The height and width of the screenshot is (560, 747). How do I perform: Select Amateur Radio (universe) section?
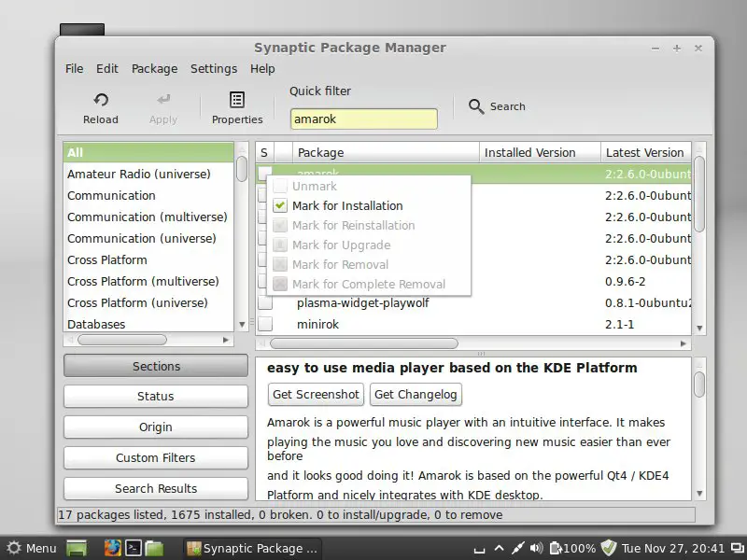(x=148, y=174)
